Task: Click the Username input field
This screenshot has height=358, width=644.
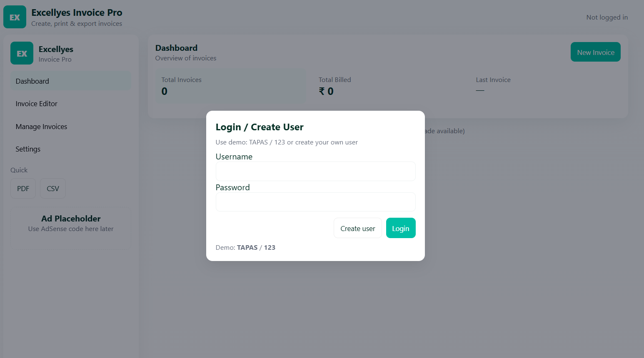Action: pyautogui.click(x=315, y=171)
